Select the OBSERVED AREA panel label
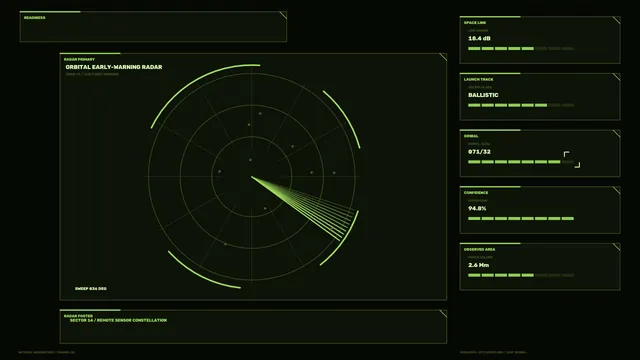640x360 pixels. (479, 249)
